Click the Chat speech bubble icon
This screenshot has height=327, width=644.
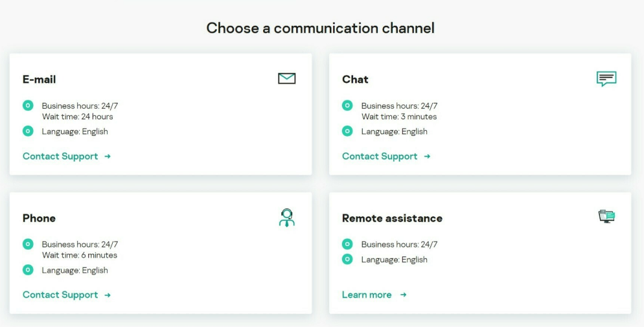click(606, 79)
